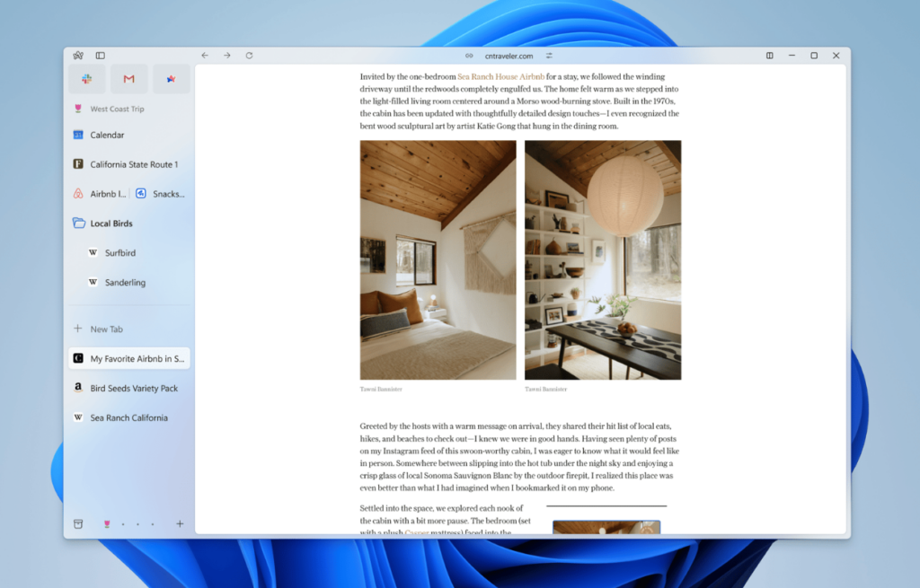Add a new space with the plus icon
The height and width of the screenshot is (588, 920).
(x=179, y=523)
